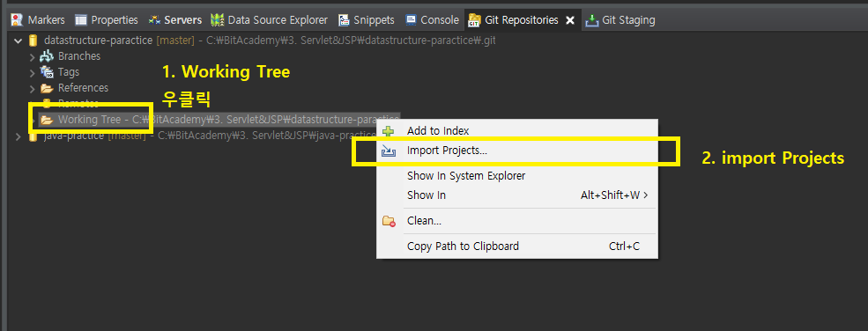Choose Clean... from context menu
The image size is (868, 331).
517,221
